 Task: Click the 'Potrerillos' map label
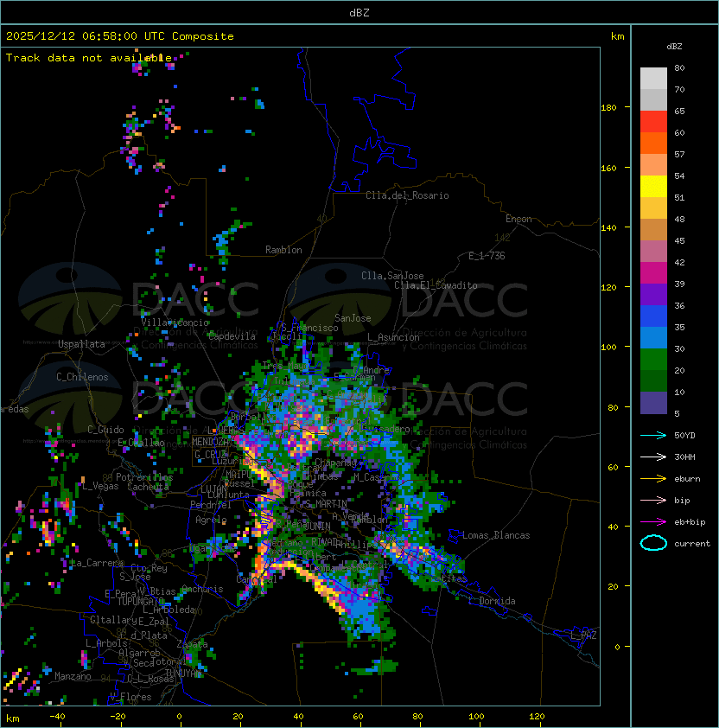coord(144,477)
